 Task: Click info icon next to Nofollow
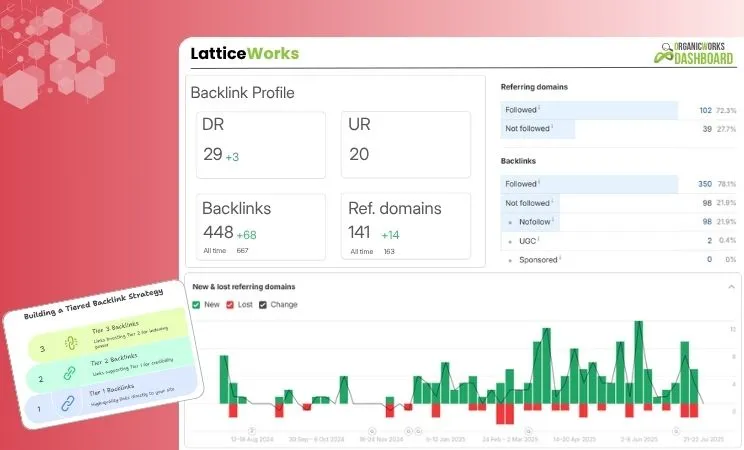(x=553, y=220)
